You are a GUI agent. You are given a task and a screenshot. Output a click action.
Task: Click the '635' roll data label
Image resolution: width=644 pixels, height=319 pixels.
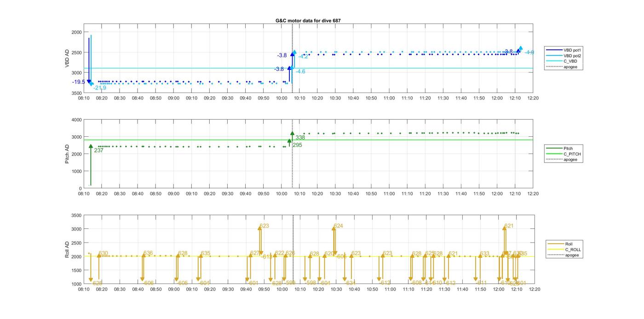pyautogui.click(x=206, y=254)
